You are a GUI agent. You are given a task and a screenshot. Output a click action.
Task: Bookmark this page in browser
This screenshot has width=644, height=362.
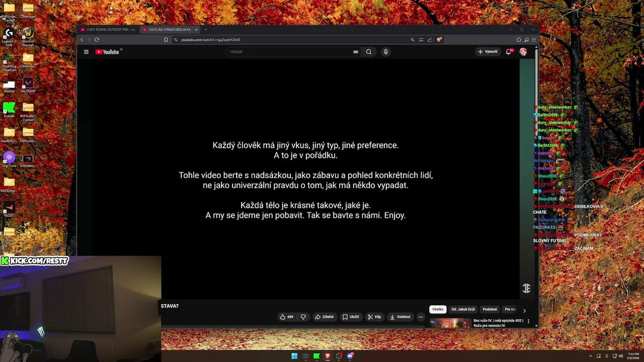click(x=166, y=40)
